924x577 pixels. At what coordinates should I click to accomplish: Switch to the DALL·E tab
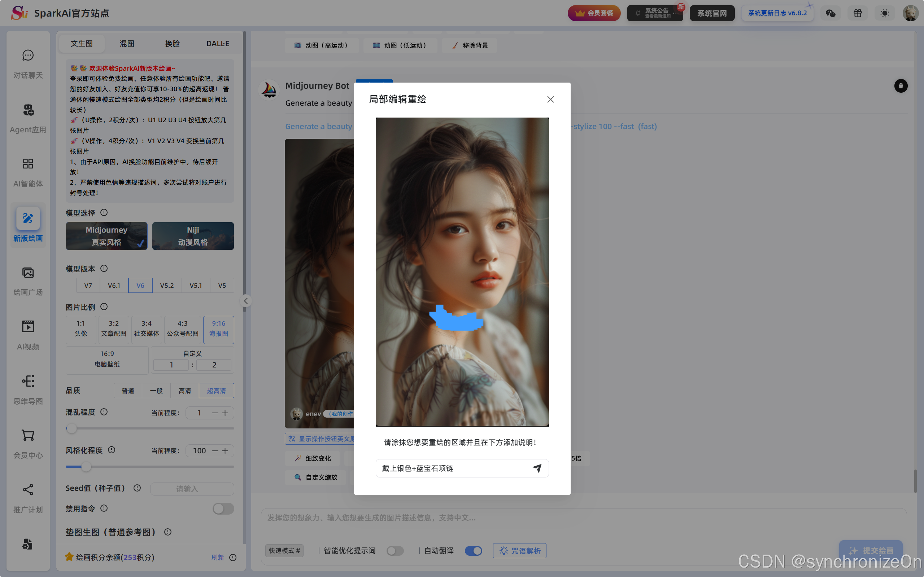tap(218, 44)
